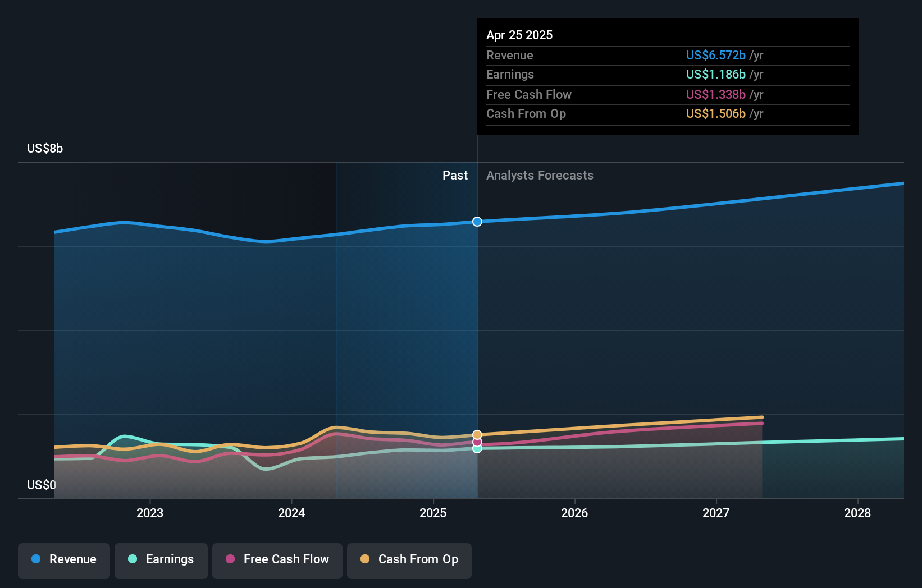This screenshot has height=588, width=922.
Task: Click the 2024 x-axis label
Action: (291, 513)
